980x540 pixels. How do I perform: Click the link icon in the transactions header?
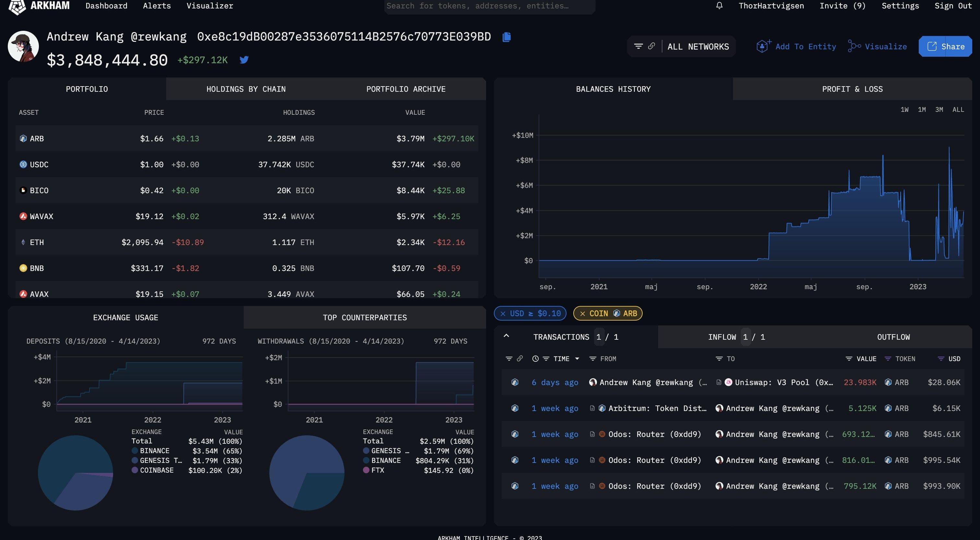coord(520,358)
